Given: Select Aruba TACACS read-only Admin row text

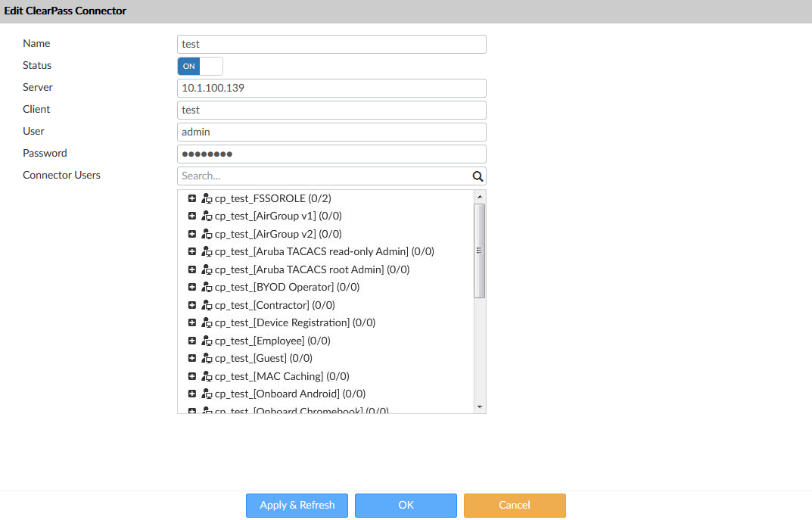Looking at the screenshot, I should 324,252.
